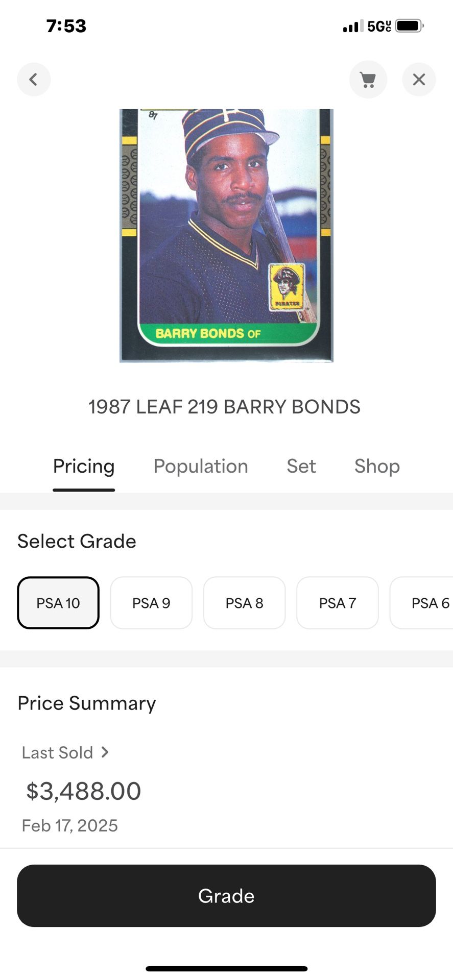Pick the PSA 8 grade chip
This screenshot has height=980, width=453.
point(244,603)
